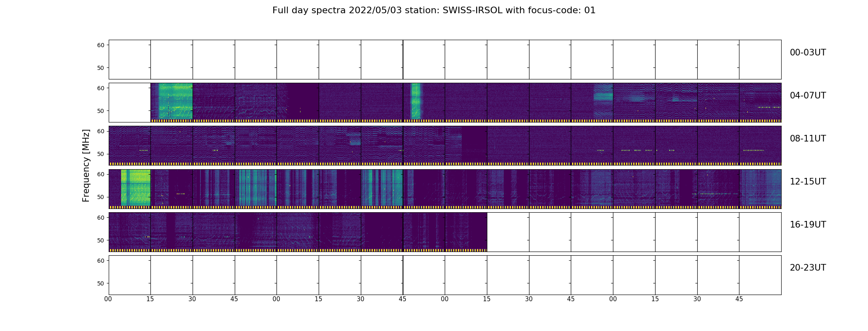Select the '08-11UT' row label

(x=808, y=139)
